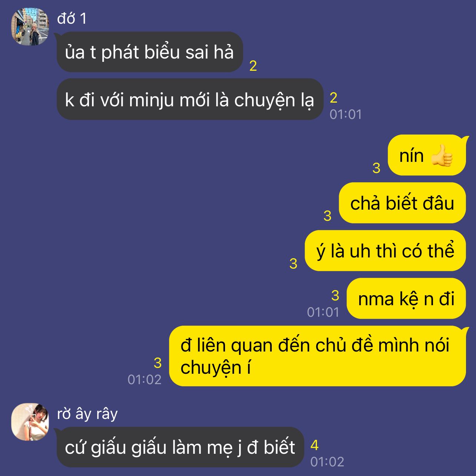Select the "nma kệ n đi" bubble
This screenshot has height=476, width=476.
406,299
